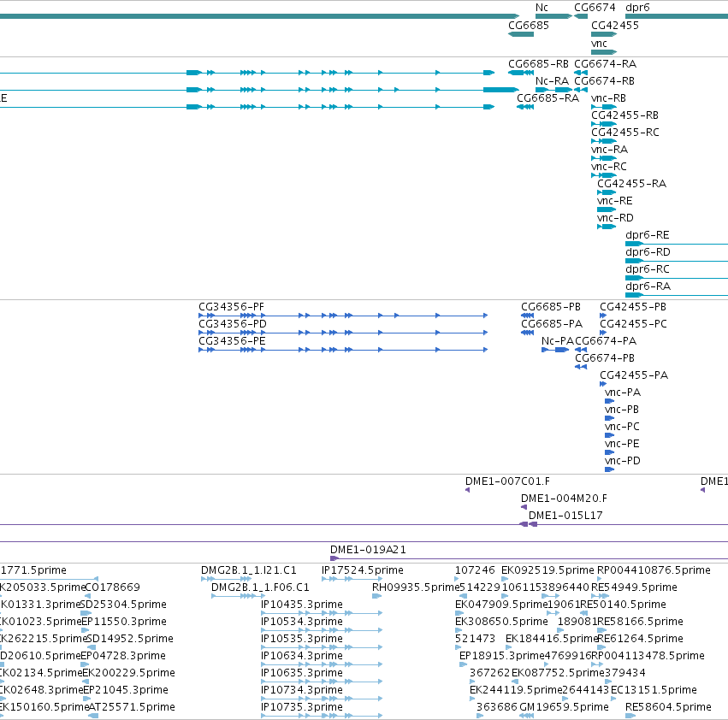
Task: Select EST label RE54949.5prime
Action: (x=634, y=587)
